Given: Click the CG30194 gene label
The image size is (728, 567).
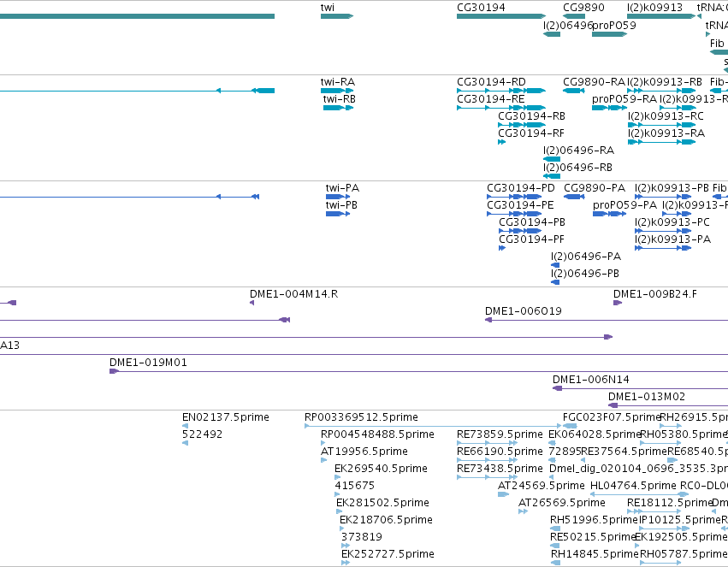Looking at the screenshot, I should [481, 8].
